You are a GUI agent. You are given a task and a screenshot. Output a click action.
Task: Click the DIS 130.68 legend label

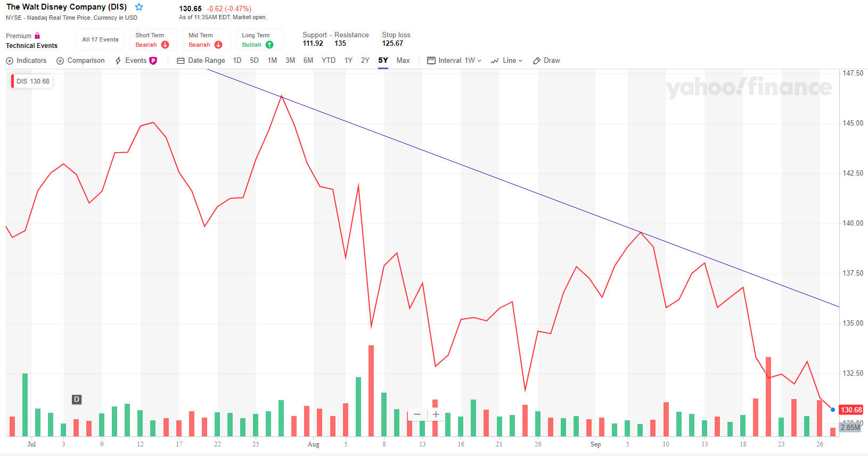pos(32,81)
